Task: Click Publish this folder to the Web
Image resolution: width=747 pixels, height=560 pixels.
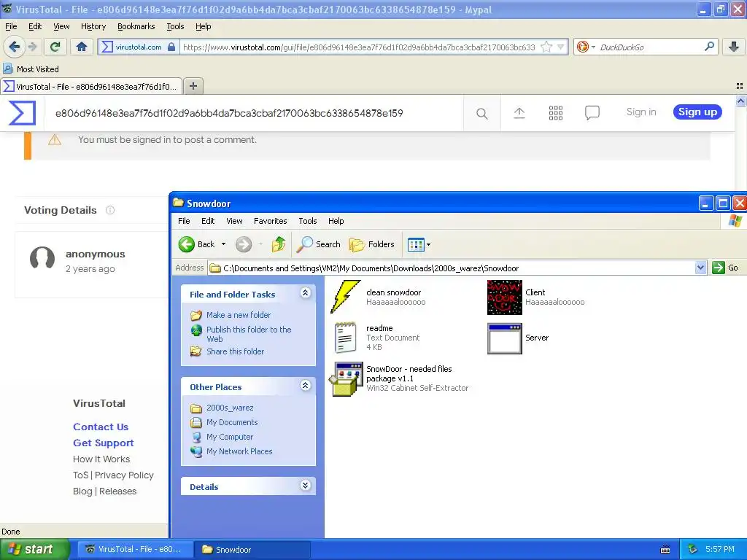Action: pyautogui.click(x=249, y=334)
